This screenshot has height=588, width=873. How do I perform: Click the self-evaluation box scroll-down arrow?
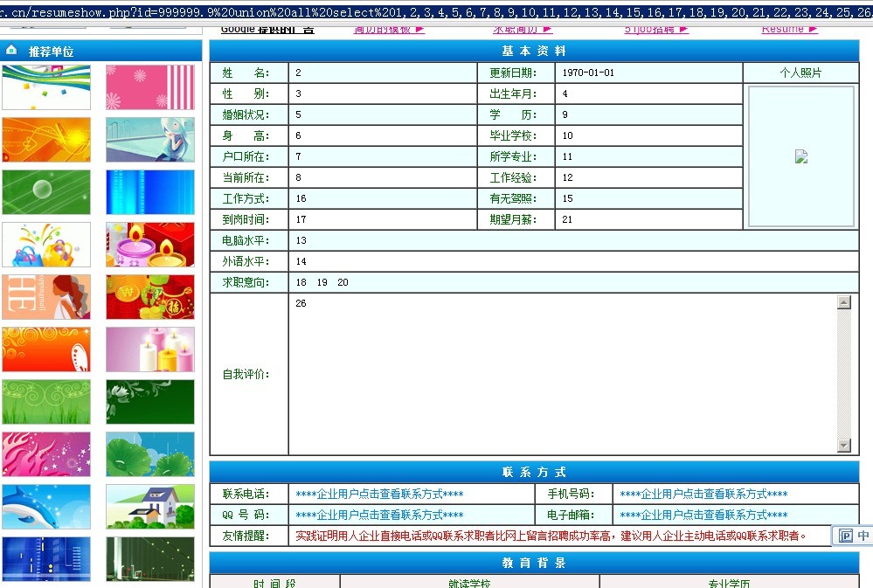click(x=844, y=446)
